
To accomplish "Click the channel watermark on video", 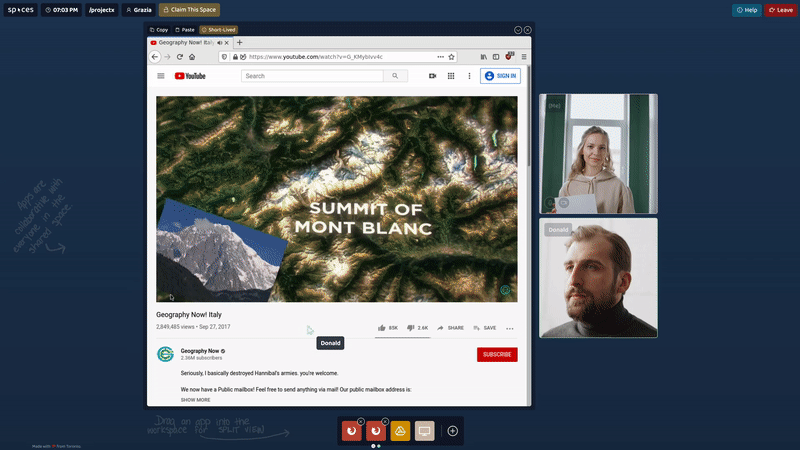I will tap(505, 290).
